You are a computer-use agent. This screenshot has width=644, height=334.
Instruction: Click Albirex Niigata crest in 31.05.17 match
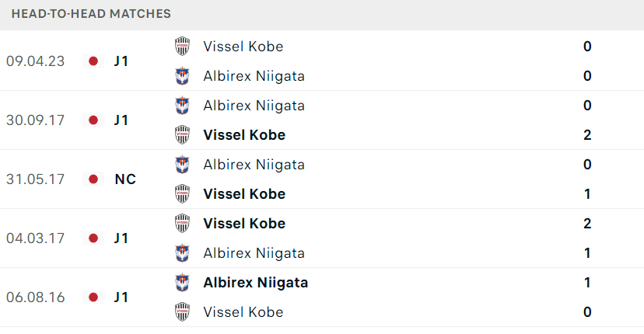182,165
